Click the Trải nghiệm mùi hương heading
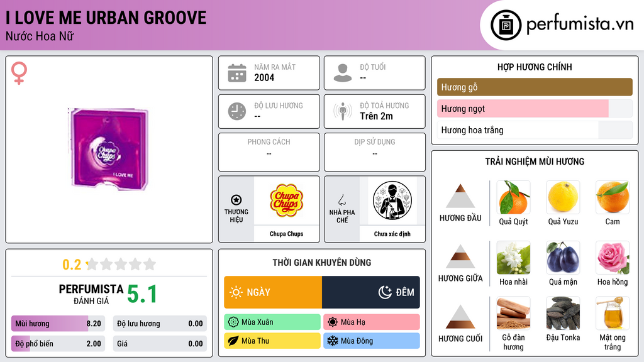644x362 pixels. tap(535, 162)
